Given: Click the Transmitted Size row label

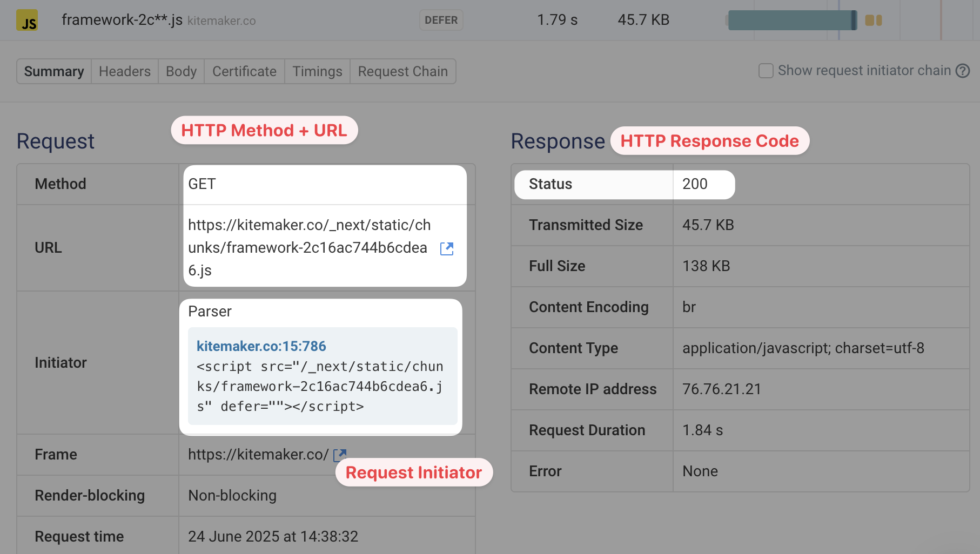Looking at the screenshot, I should pyautogui.click(x=586, y=225).
